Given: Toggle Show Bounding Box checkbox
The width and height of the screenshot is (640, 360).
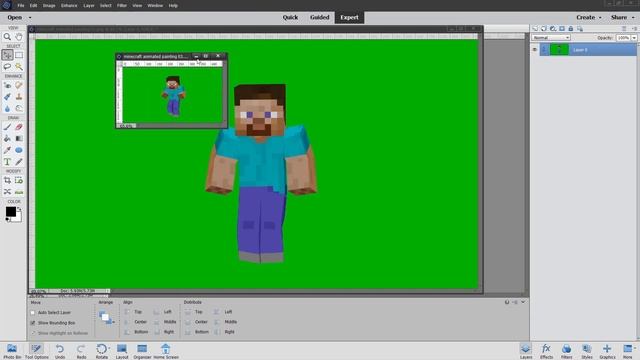Looking at the screenshot, I should [x=33, y=323].
